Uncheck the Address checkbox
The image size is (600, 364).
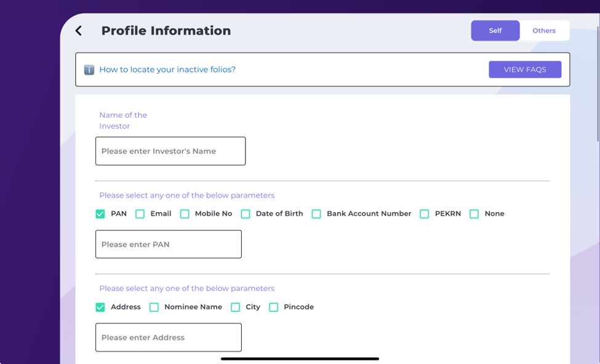pyautogui.click(x=100, y=307)
